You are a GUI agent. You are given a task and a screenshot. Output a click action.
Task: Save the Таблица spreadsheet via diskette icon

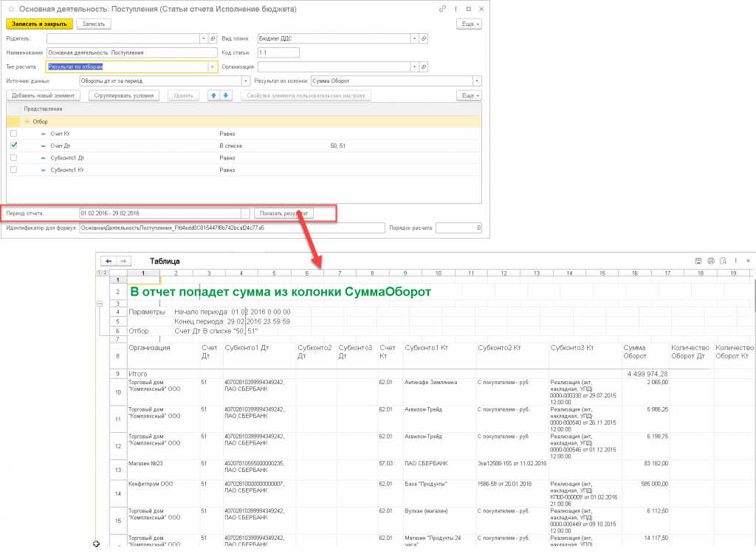(698, 261)
